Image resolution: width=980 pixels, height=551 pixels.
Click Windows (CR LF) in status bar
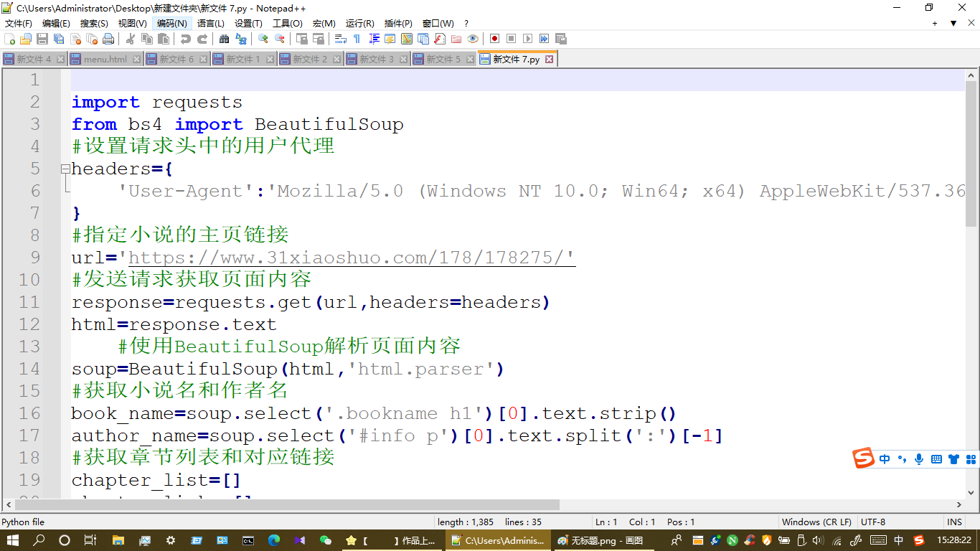[x=816, y=522]
